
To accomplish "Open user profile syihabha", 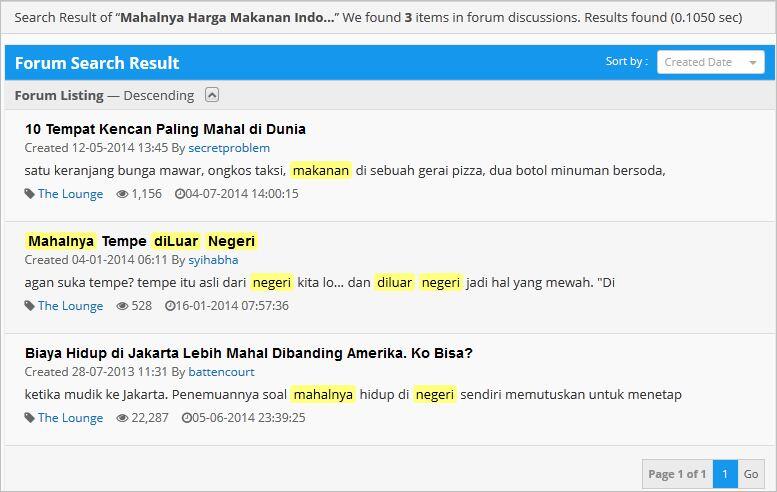I will (x=213, y=260).
